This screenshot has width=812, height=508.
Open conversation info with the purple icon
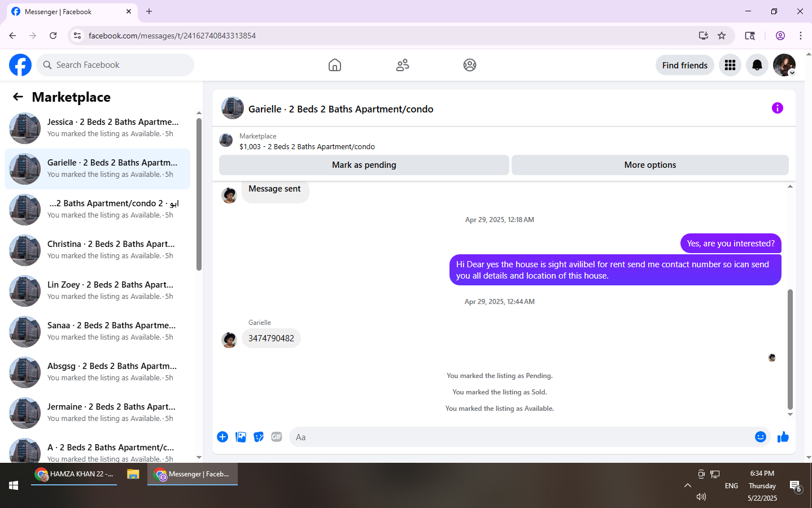778,108
